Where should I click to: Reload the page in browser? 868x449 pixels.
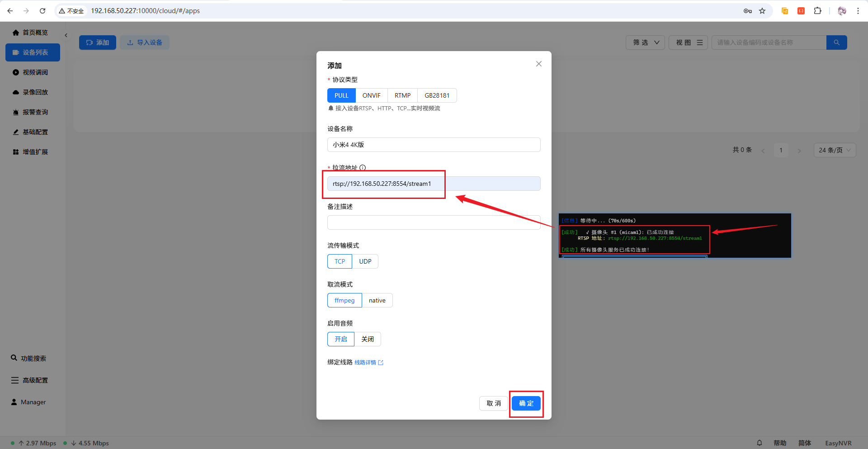click(42, 11)
